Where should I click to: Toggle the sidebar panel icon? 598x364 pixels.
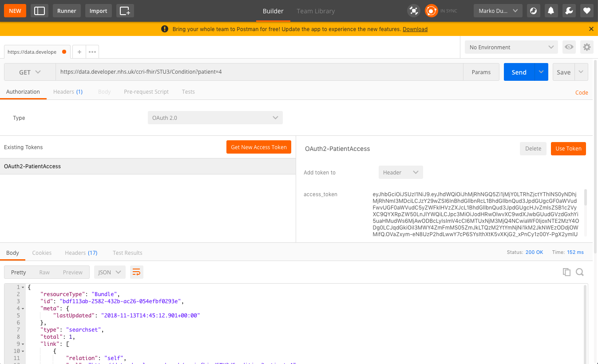[x=40, y=11]
